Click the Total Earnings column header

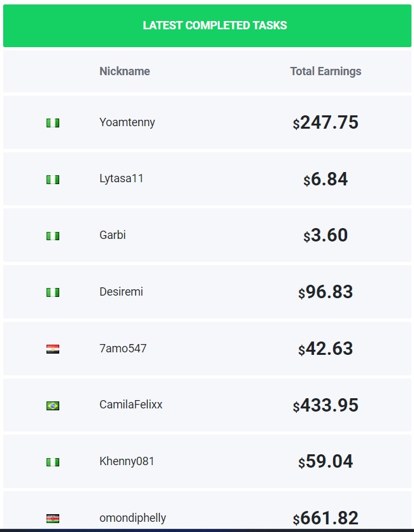point(325,71)
